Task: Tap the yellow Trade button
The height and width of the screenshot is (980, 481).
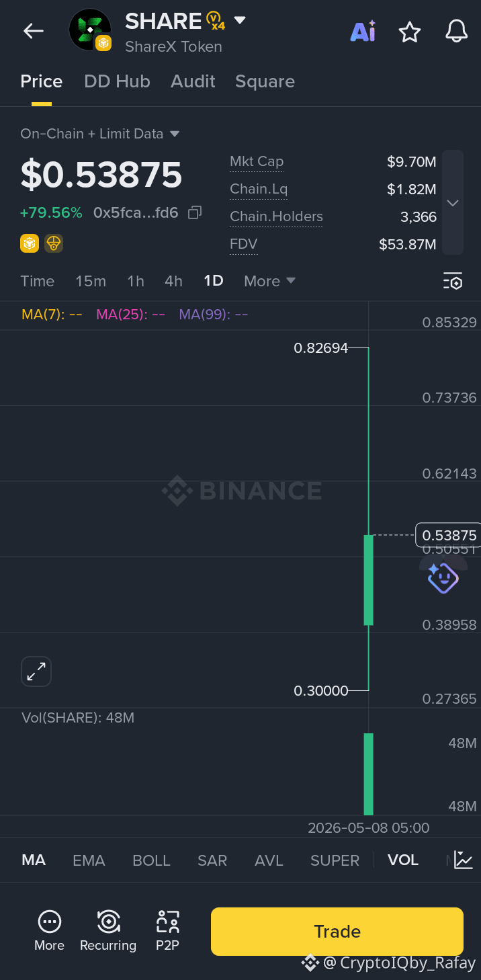Action: pyautogui.click(x=337, y=932)
